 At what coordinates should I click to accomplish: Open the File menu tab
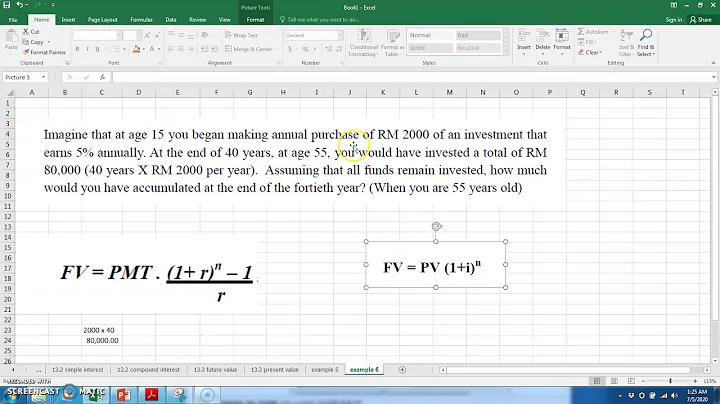point(13,20)
